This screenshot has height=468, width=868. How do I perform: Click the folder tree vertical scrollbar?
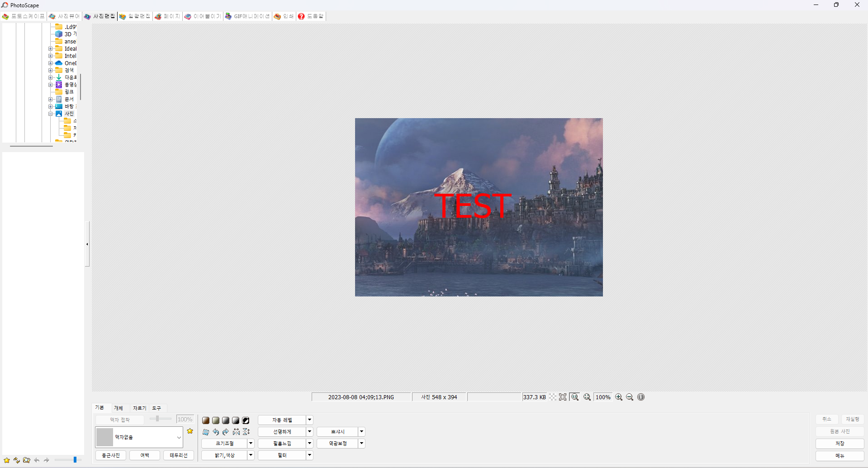pos(81,86)
